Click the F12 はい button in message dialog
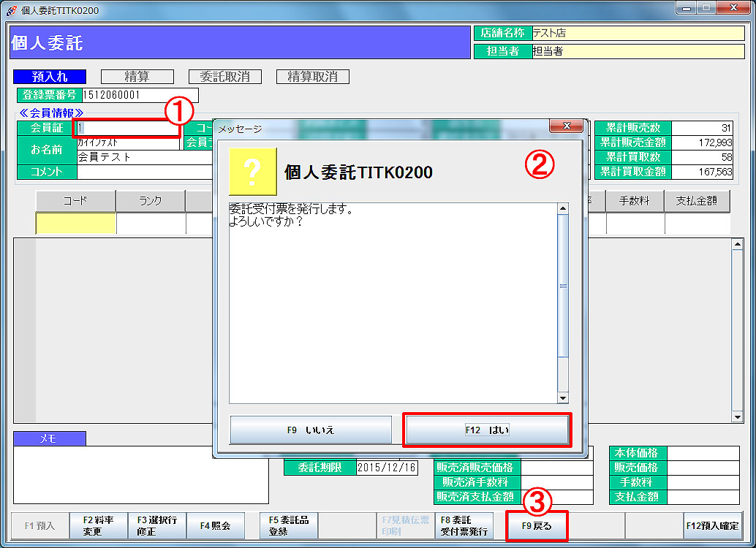756x548 pixels. pyautogui.click(x=487, y=430)
